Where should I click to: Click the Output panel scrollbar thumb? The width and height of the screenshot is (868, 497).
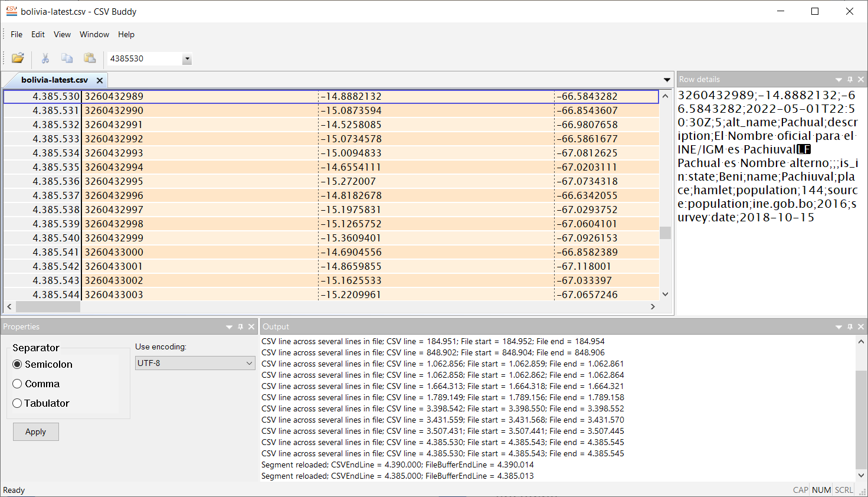(x=861, y=420)
